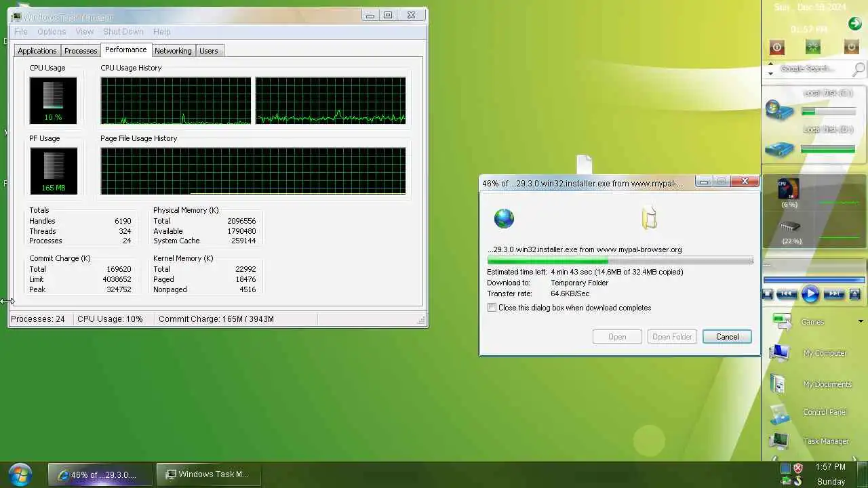Image resolution: width=868 pixels, height=488 pixels.
Task: Click the brown restart button in the sidebar
Action: tap(852, 47)
